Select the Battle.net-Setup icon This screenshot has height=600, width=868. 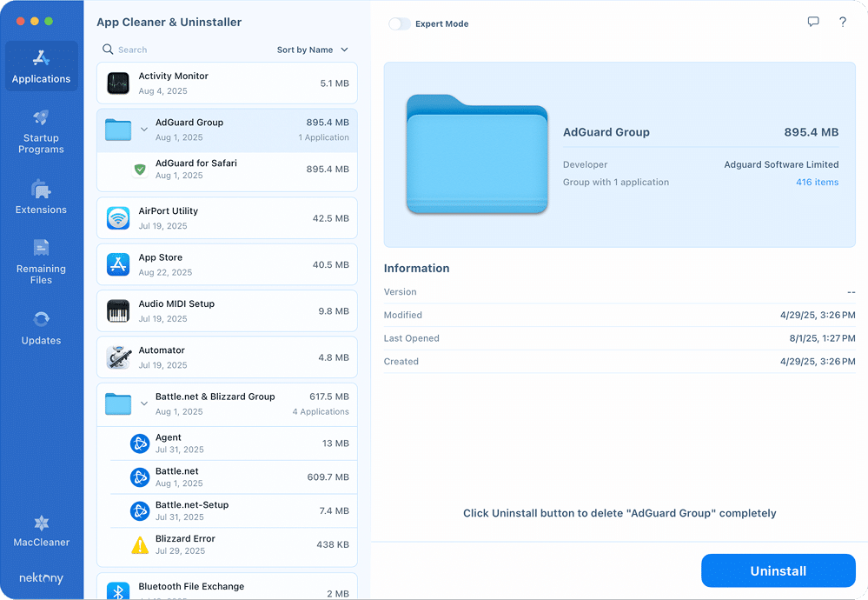pos(140,510)
